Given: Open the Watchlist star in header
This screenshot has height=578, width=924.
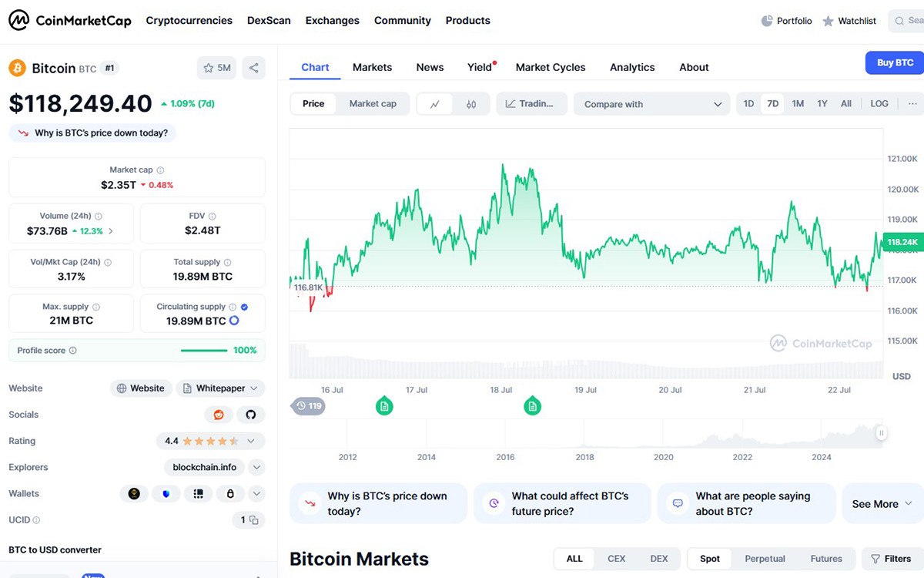Looking at the screenshot, I should [849, 21].
